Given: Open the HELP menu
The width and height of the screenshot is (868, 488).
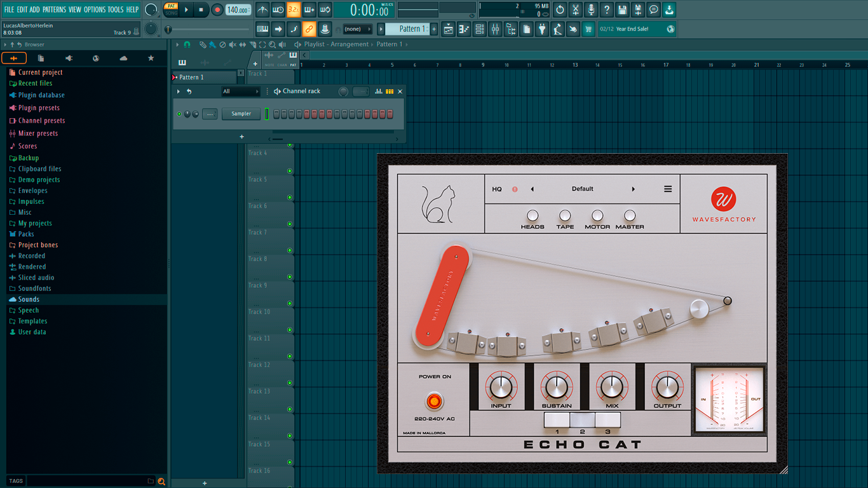Looking at the screenshot, I should (132, 10).
